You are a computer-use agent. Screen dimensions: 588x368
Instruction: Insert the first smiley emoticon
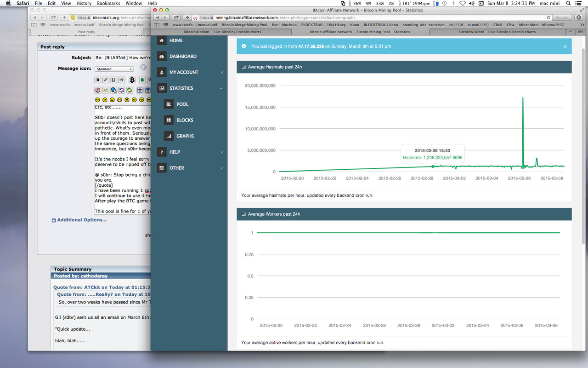click(x=97, y=100)
